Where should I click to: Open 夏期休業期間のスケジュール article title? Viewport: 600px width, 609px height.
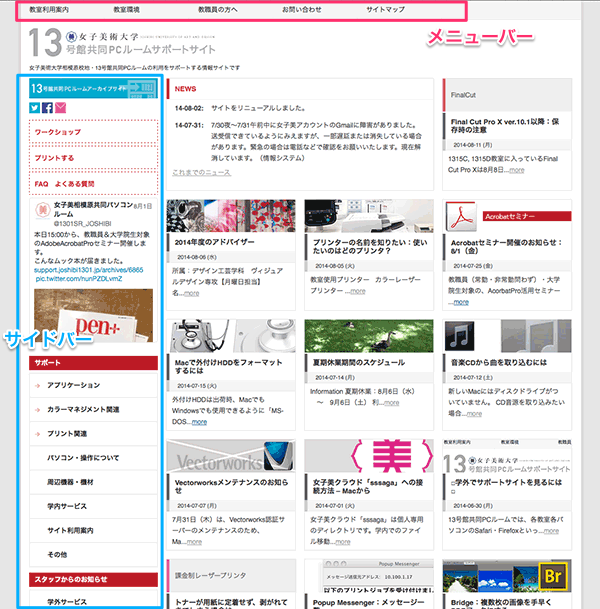(x=359, y=362)
